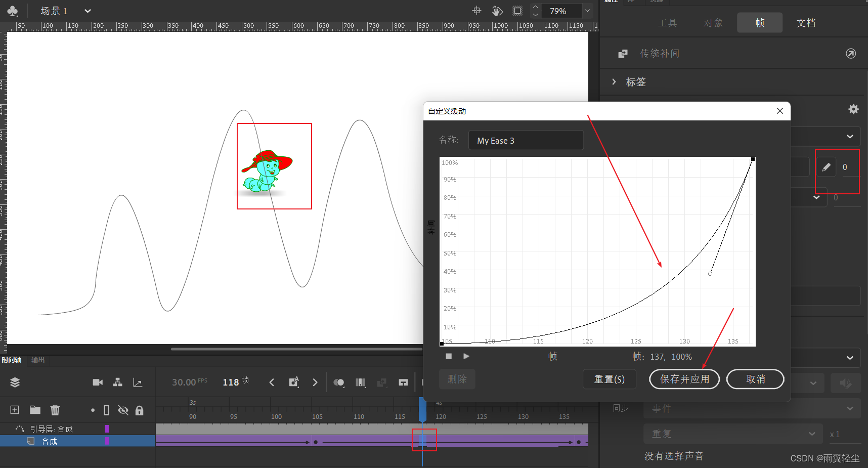Screen dimensions: 868x468
Task: Stop the easing preview
Action: (449, 356)
